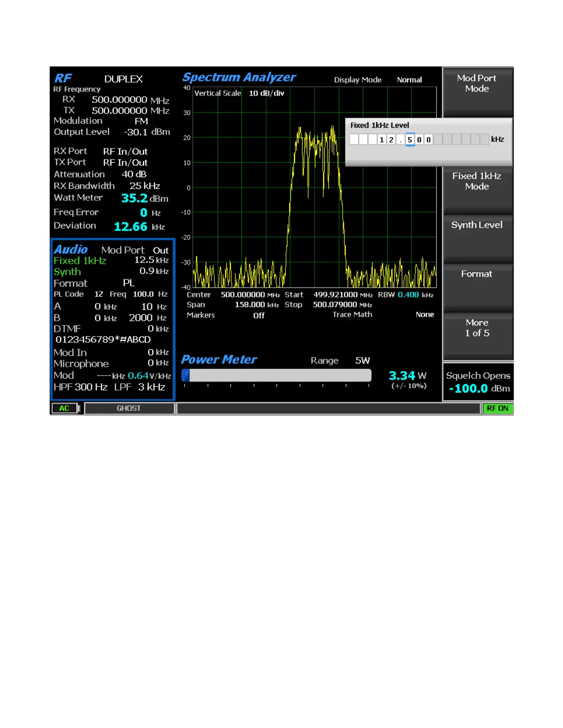563x728 pixels.
Task: Click Attenuation 40 dB value
Action: [134, 175]
